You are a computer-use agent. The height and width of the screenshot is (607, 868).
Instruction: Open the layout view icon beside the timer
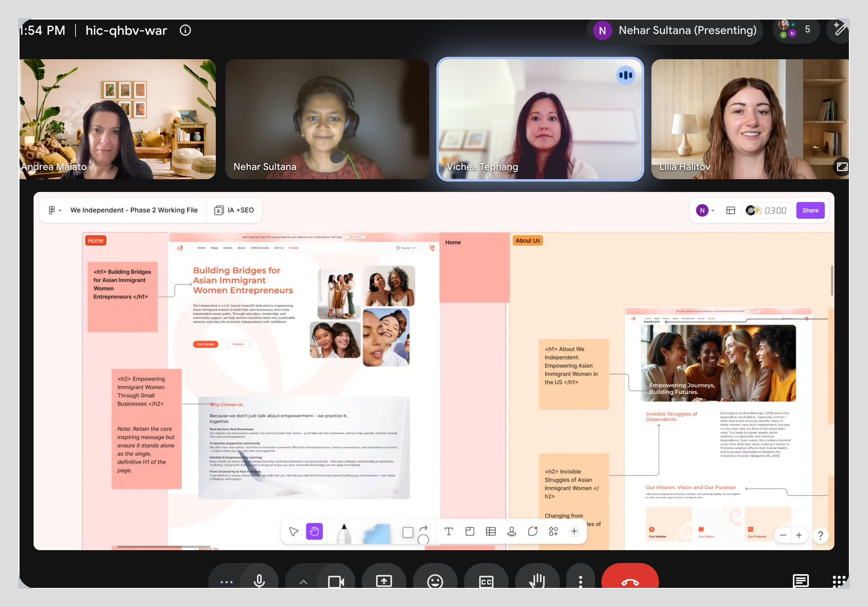coord(730,211)
